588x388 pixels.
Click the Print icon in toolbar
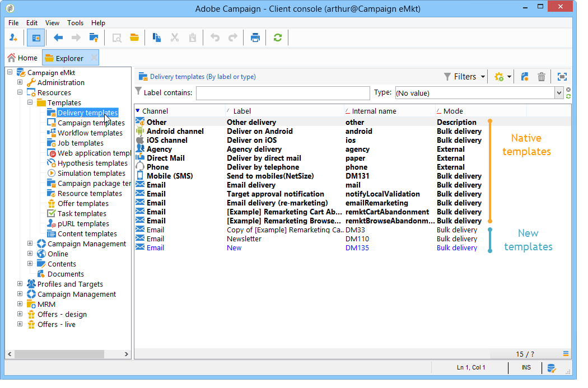(255, 38)
